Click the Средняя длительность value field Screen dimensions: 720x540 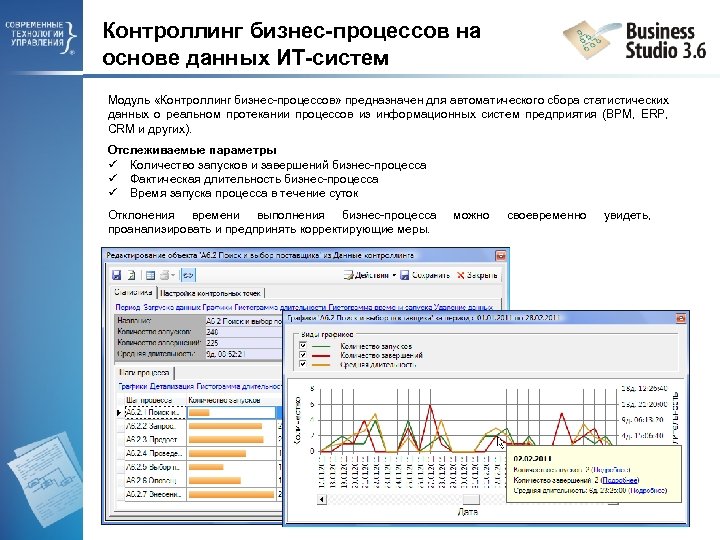click(x=244, y=354)
